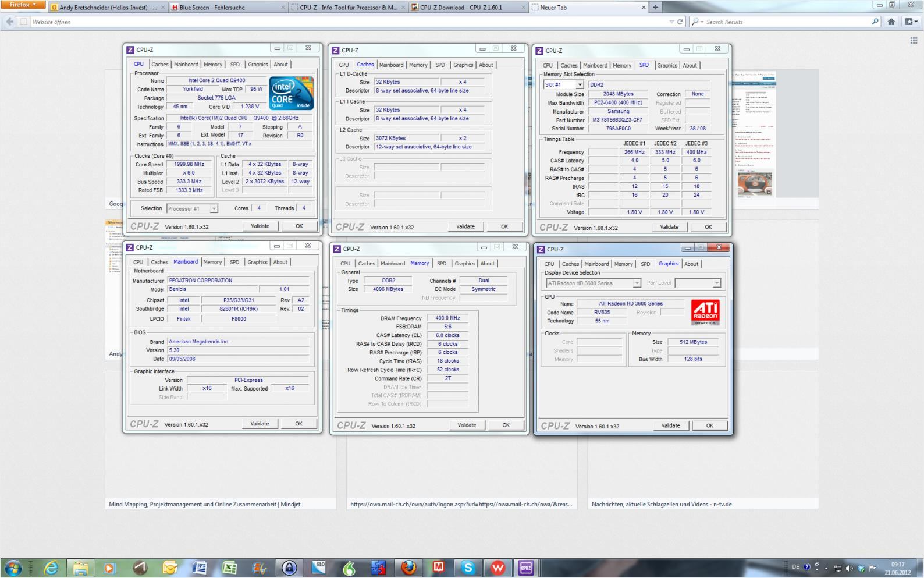Click the Windows Start orb

coord(13,568)
